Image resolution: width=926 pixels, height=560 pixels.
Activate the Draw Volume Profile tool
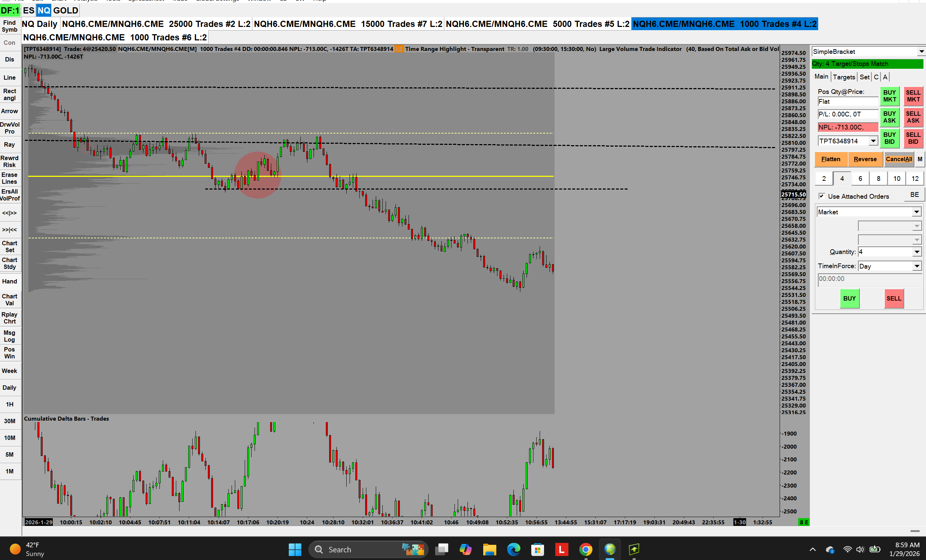pos(10,128)
